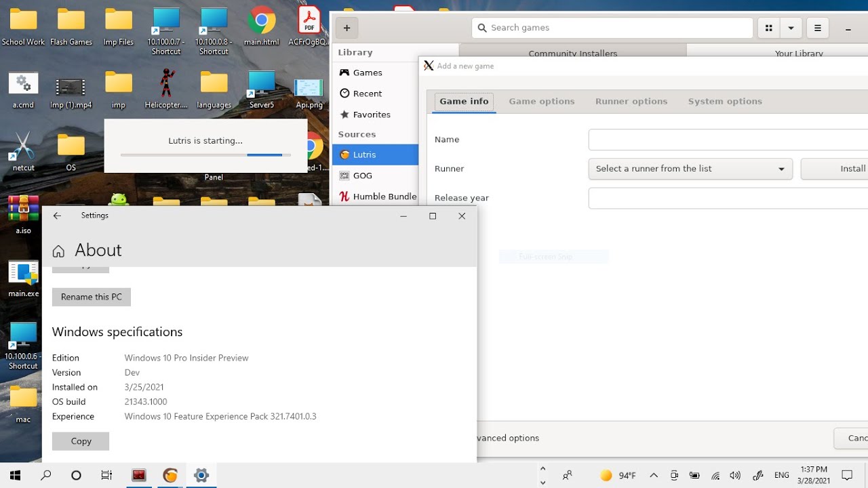
Task: Open Cortana circle icon on taskbar
Action: [x=76, y=475]
